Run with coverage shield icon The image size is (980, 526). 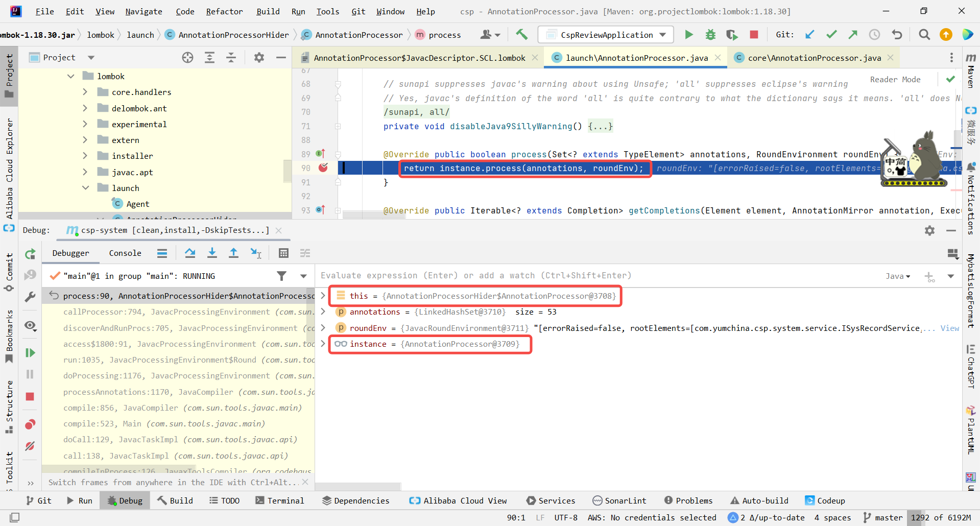coord(732,34)
